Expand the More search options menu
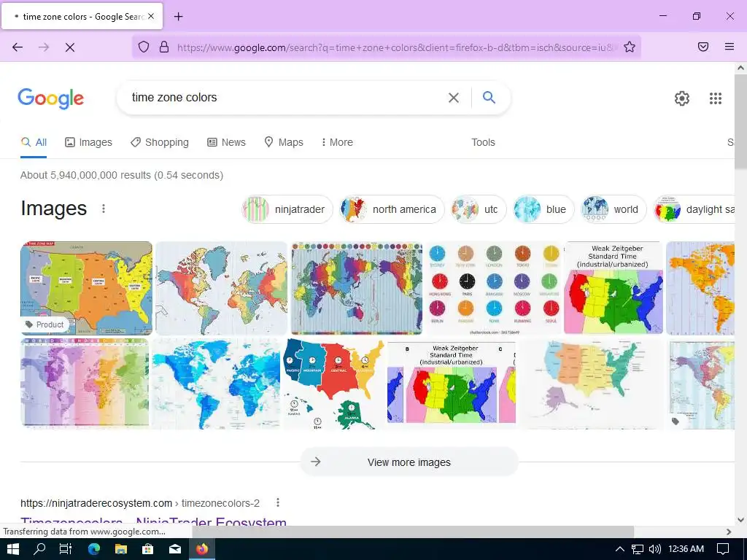This screenshot has height=560, width=747. pyautogui.click(x=337, y=142)
